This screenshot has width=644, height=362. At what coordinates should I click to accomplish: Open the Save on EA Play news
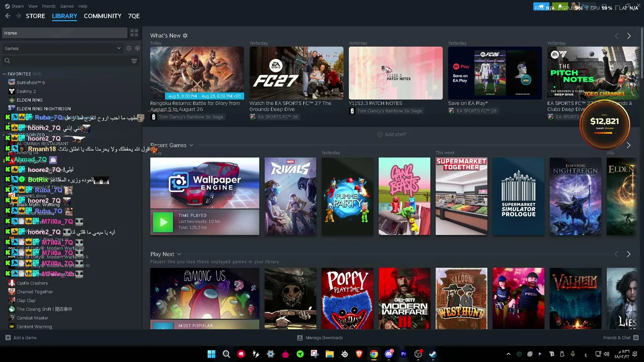click(495, 73)
